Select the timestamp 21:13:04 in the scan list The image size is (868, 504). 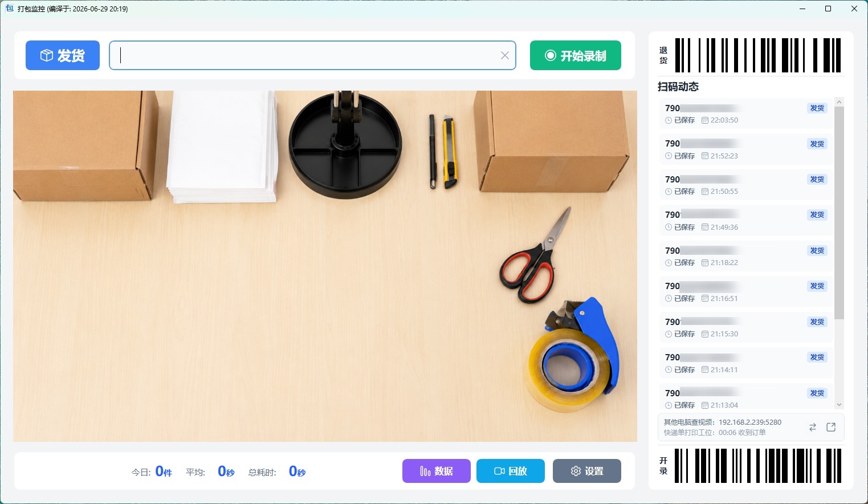point(724,405)
